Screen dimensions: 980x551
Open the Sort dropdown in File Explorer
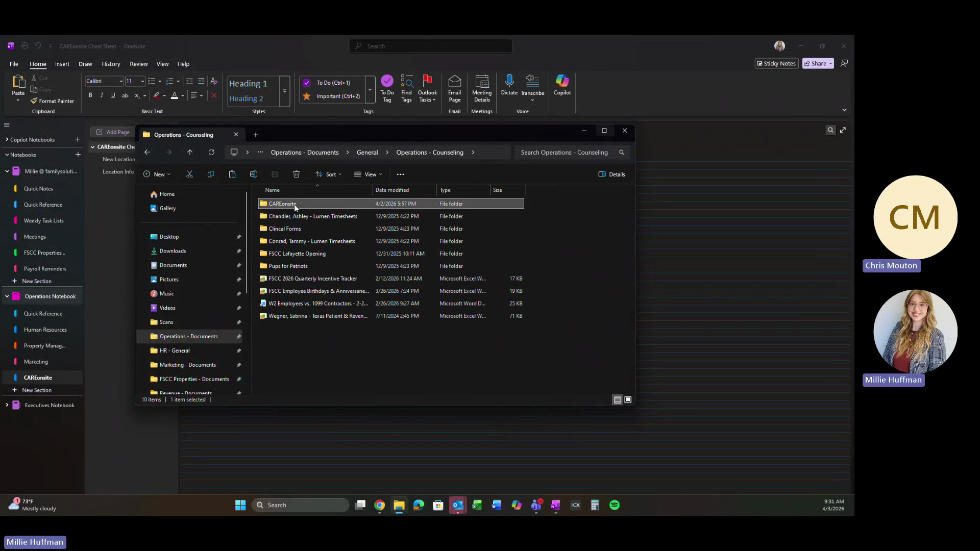(x=328, y=174)
